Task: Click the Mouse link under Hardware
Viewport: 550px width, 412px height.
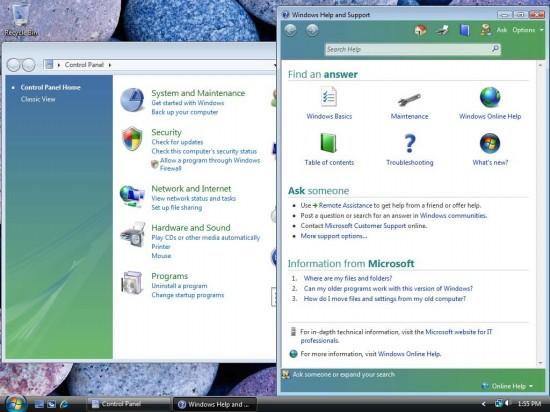Action: (x=161, y=256)
